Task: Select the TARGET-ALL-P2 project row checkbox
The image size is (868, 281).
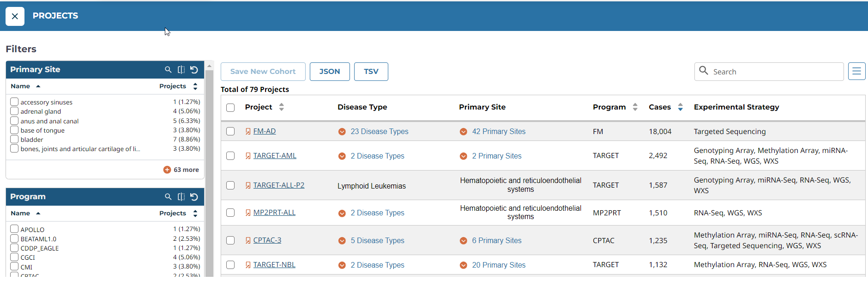Action: pyautogui.click(x=230, y=185)
